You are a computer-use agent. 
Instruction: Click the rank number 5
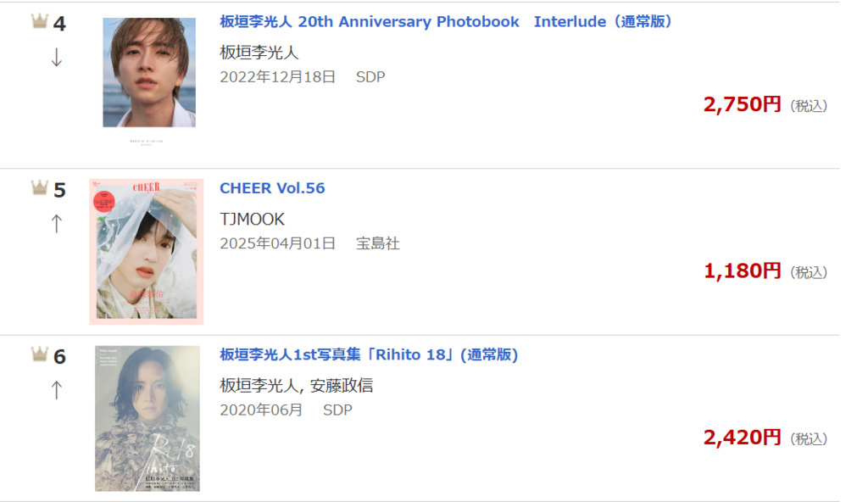[x=59, y=190]
